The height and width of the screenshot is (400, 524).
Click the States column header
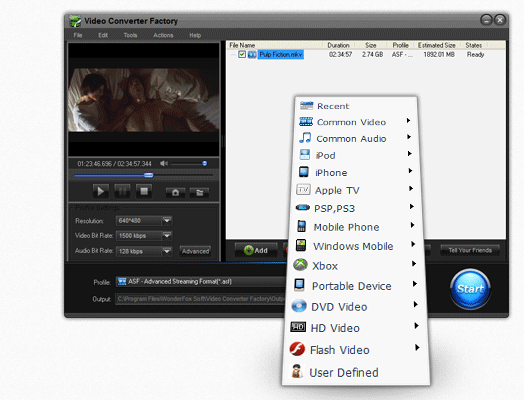click(474, 45)
